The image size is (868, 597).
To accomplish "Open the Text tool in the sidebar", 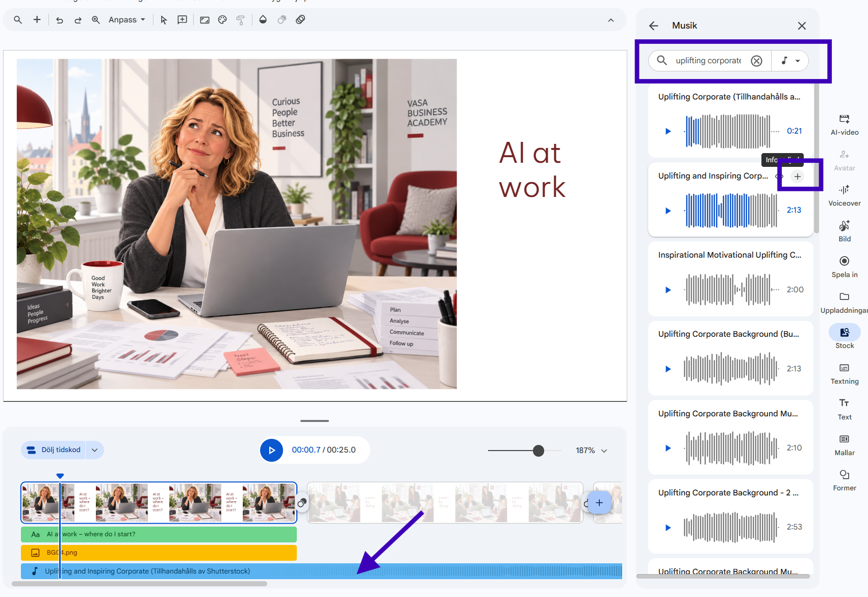I will point(845,410).
